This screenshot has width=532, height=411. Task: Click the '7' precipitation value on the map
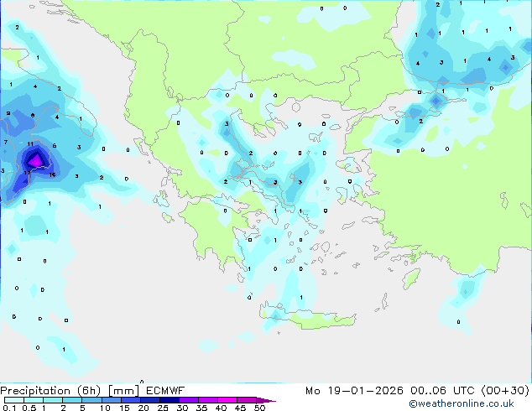(6, 142)
